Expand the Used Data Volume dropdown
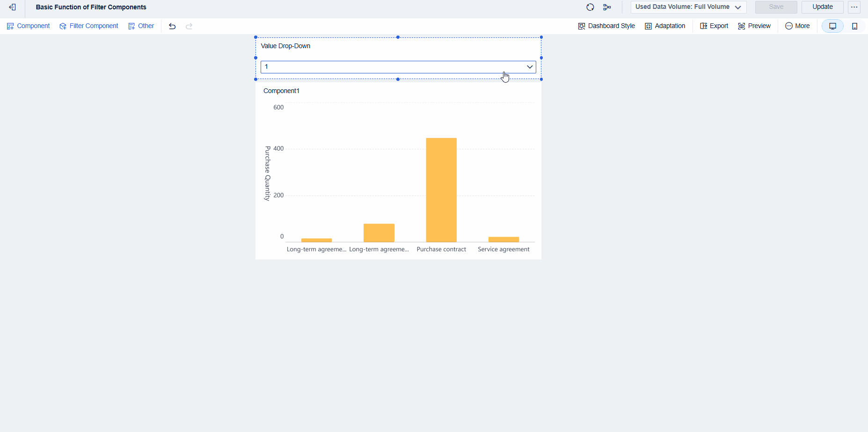This screenshot has width=868, height=432. coord(688,7)
